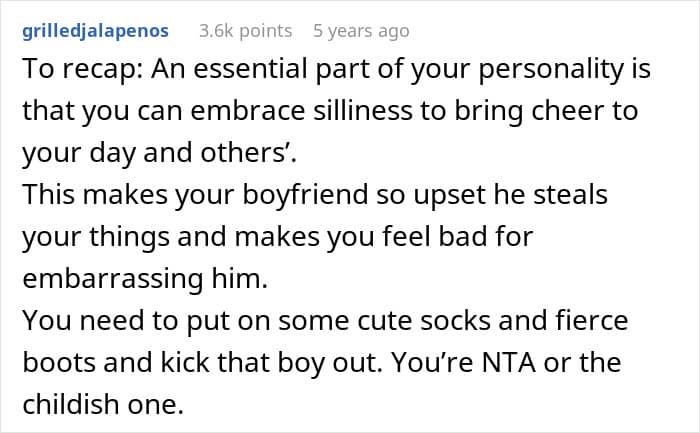
Task: Open the grilledjalapenos user profile
Action: tap(95, 31)
